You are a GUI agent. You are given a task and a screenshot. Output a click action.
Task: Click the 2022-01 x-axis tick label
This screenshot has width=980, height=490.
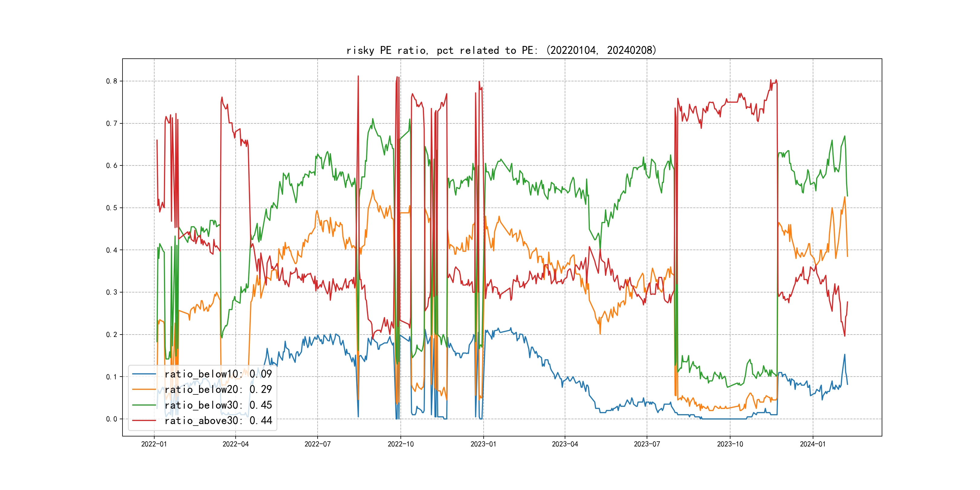[x=154, y=444]
